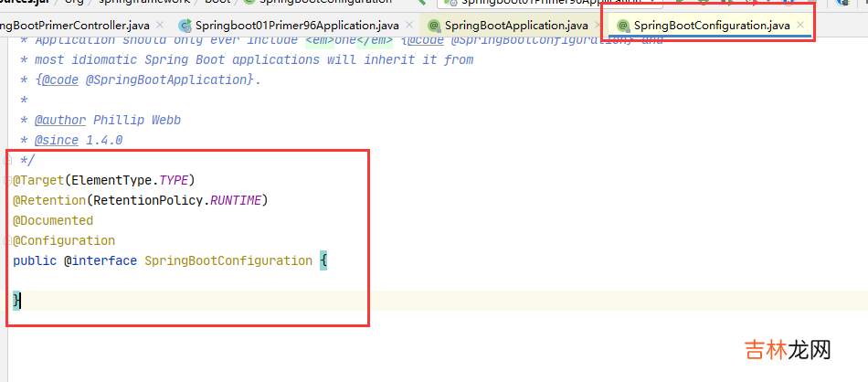Open the Springboot01Primer96Application.java tab
This screenshot has height=382, width=868.
click(x=299, y=26)
